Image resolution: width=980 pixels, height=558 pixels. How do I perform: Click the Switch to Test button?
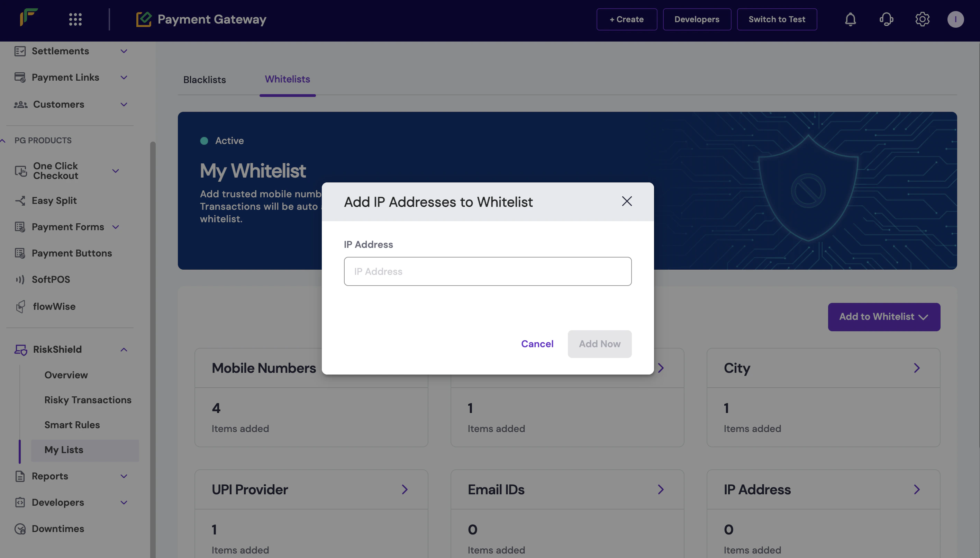click(777, 19)
